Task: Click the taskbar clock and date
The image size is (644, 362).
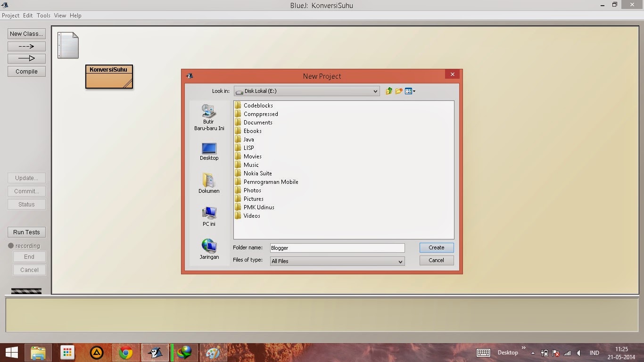Action: pyautogui.click(x=621, y=353)
